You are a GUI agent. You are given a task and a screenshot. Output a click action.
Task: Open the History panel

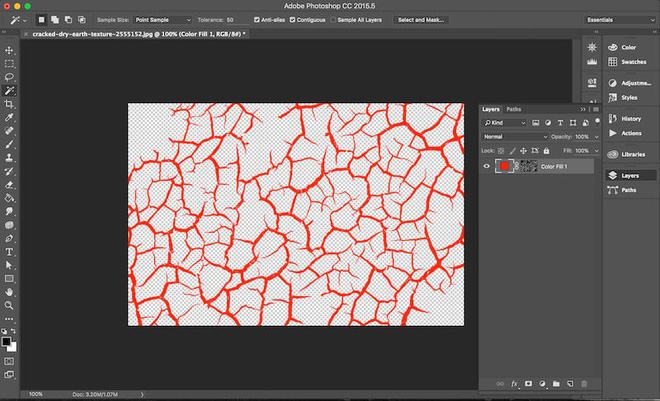[x=631, y=119]
